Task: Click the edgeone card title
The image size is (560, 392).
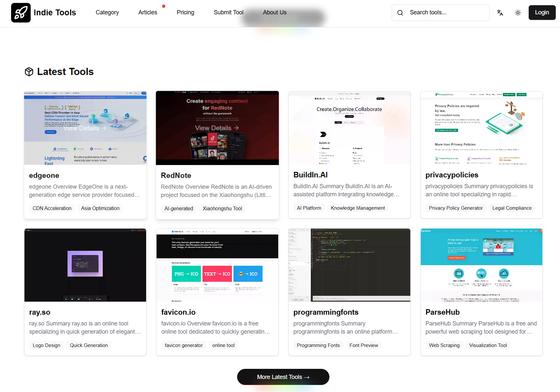Action: pyautogui.click(x=44, y=175)
